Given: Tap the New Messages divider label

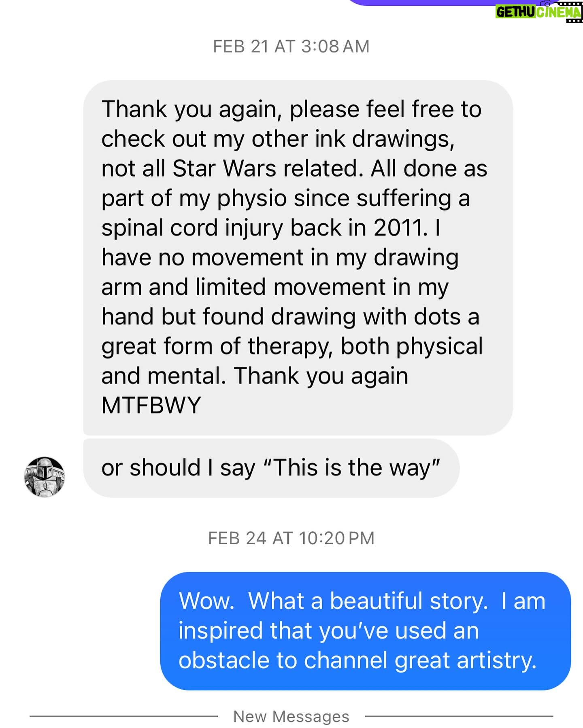Looking at the screenshot, I should [291, 716].
